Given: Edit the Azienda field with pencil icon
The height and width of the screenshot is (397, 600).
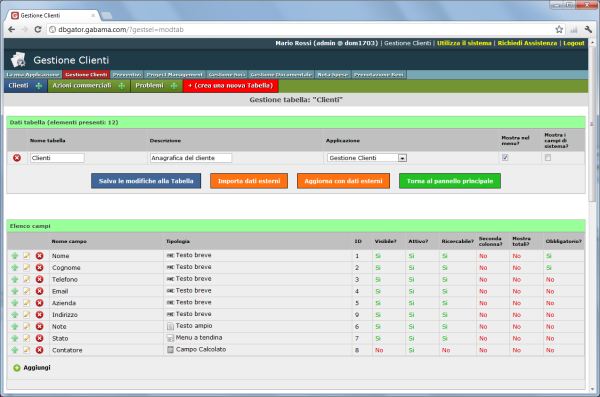Looking at the screenshot, I should click(26, 303).
